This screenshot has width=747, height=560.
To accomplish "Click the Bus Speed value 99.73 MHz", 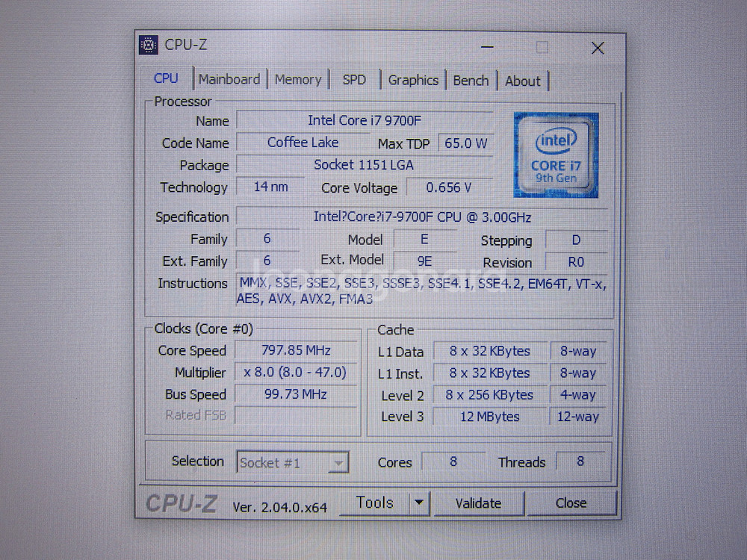I will [x=297, y=394].
